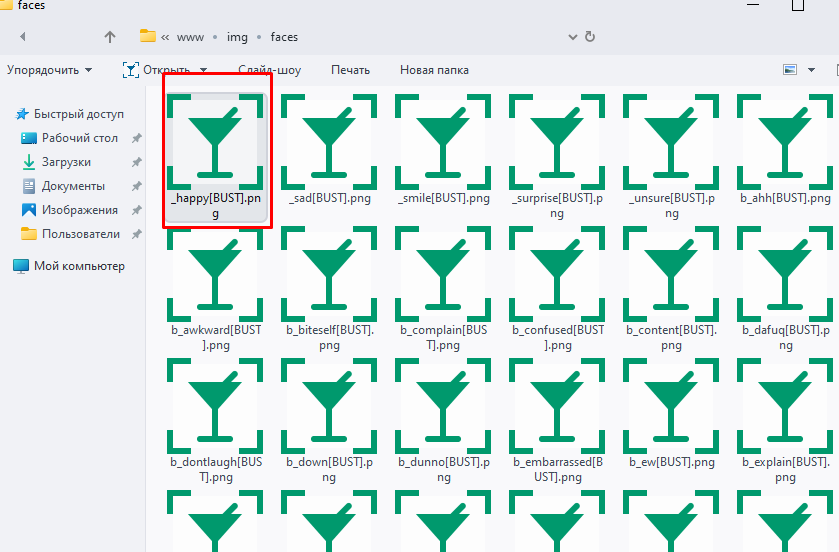The image size is (839, 552).
Task: Select the b_dontlaugh[BUST].png file icon
Action: [215, 407]
